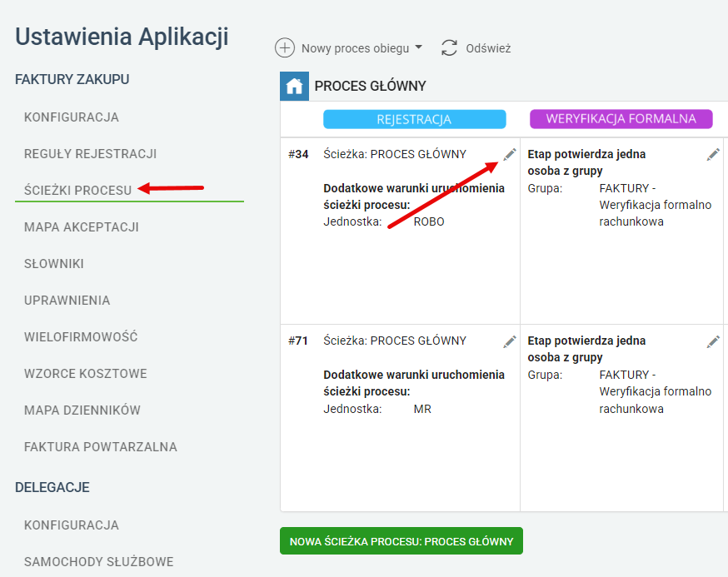This screenshot has width=728, height=577.
Task: Edit path #34 registration with pencil icon
Action: 510,155
